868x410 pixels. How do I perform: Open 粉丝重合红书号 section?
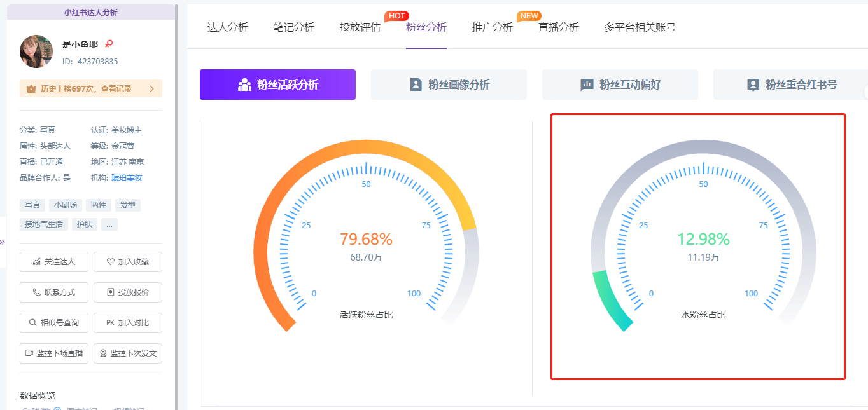point(790,85)
